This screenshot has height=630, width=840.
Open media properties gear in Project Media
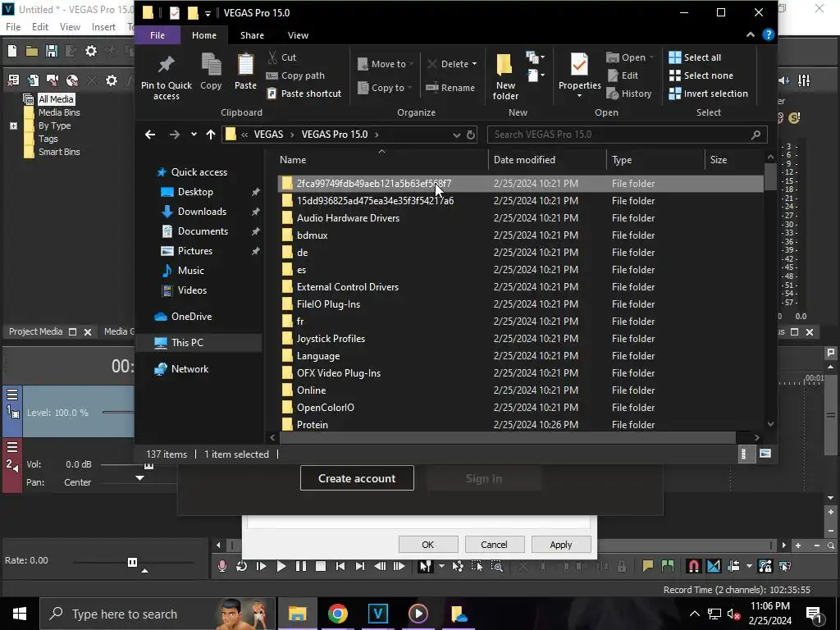111,80
